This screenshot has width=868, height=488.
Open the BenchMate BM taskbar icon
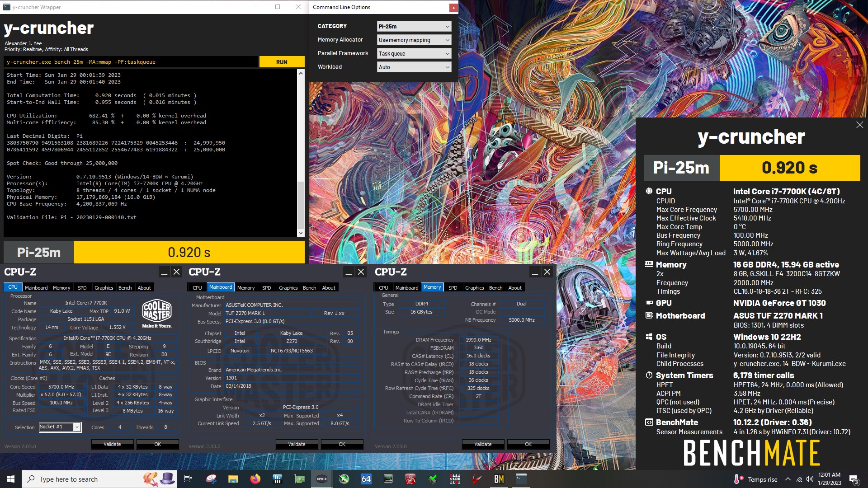point(499,479)
